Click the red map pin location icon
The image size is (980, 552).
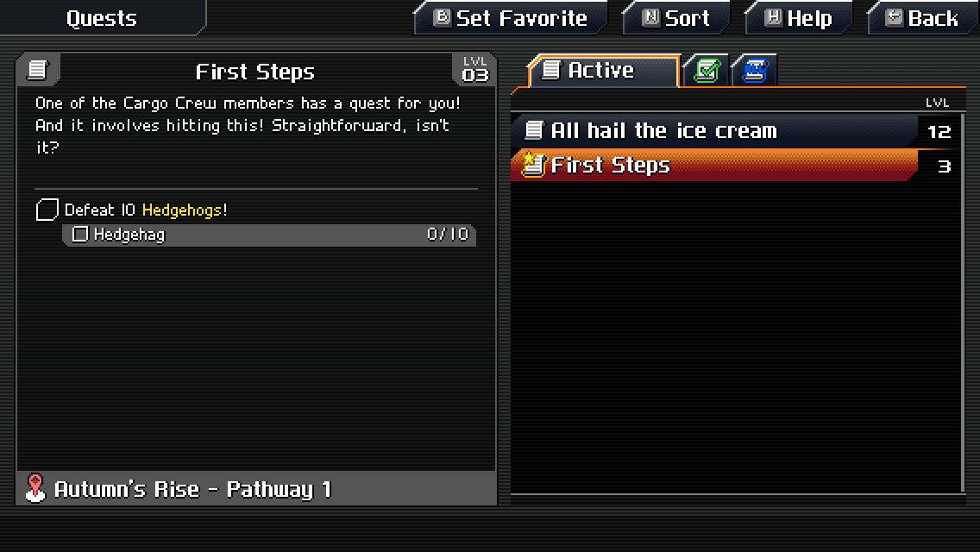[35, 488]
